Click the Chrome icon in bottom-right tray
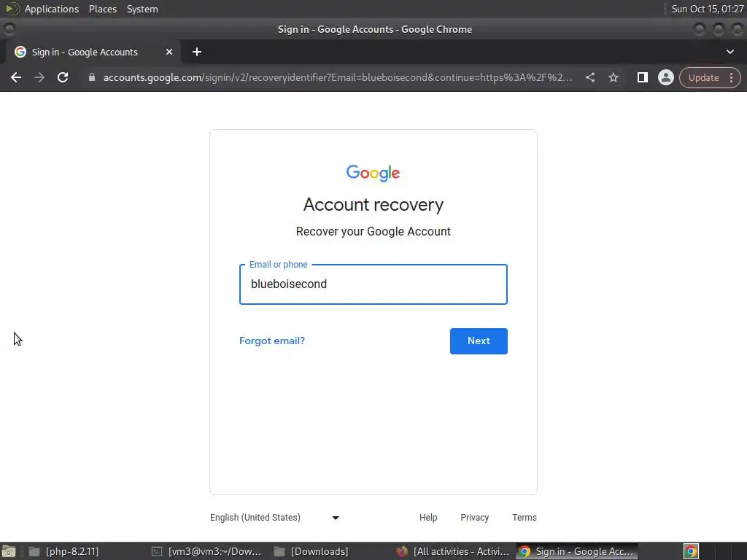747x560 pixels. [691, 551]
